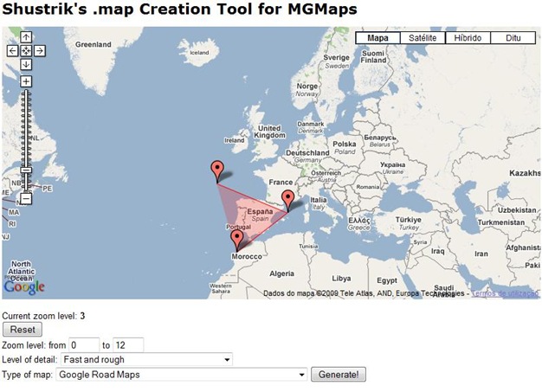Open the Termos de utilização link

click(506, 293)
